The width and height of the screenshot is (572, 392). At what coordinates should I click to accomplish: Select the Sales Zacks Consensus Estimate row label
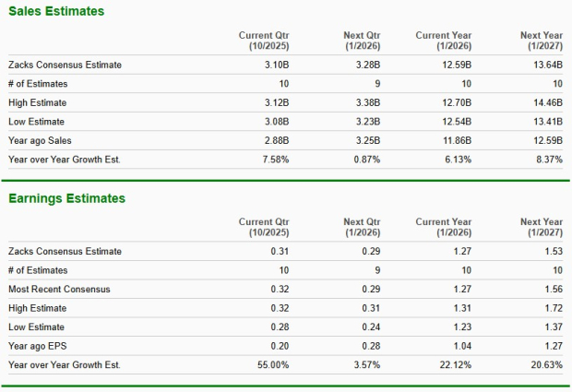(65, 65)
